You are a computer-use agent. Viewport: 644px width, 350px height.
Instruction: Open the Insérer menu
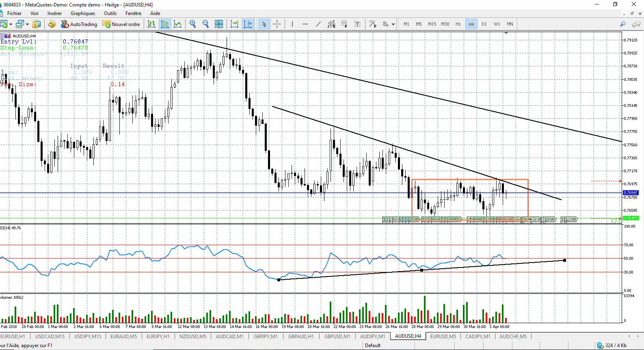pyautogui.click(x=54, y=13)
